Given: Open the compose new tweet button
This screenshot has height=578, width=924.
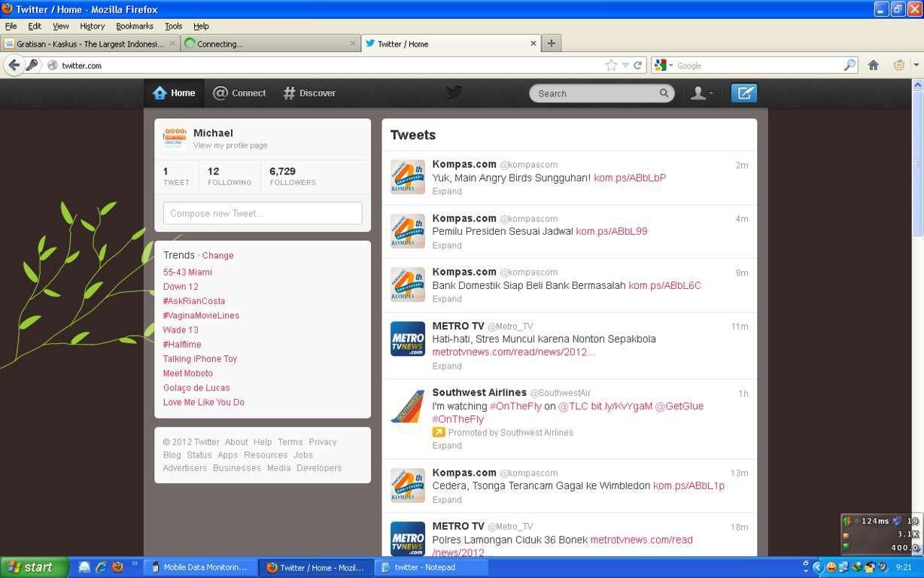Looking at the screenshot, I should coord(743,93).
